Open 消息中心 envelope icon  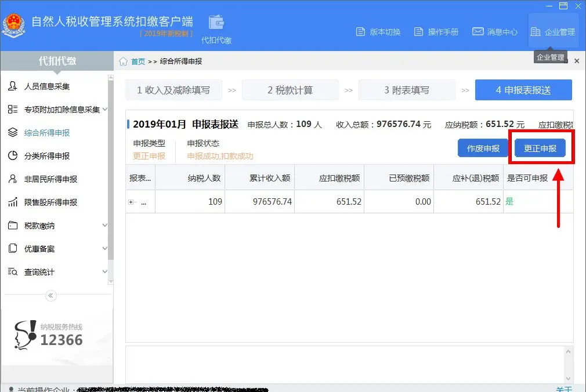pos(478,31)
